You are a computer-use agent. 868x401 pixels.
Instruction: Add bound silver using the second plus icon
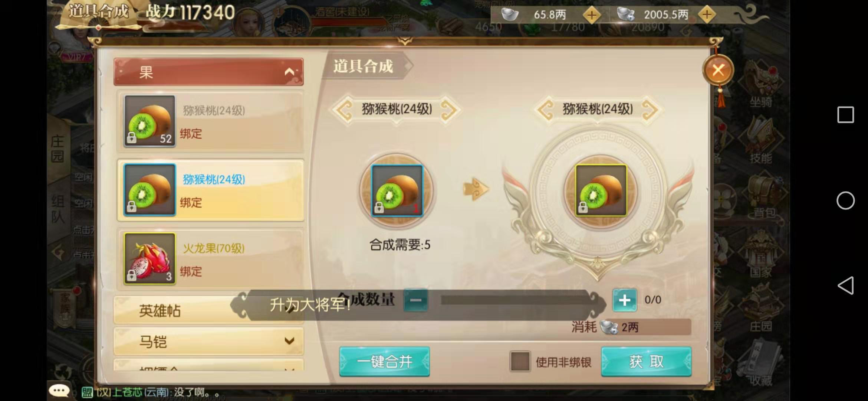pos(707,15)
